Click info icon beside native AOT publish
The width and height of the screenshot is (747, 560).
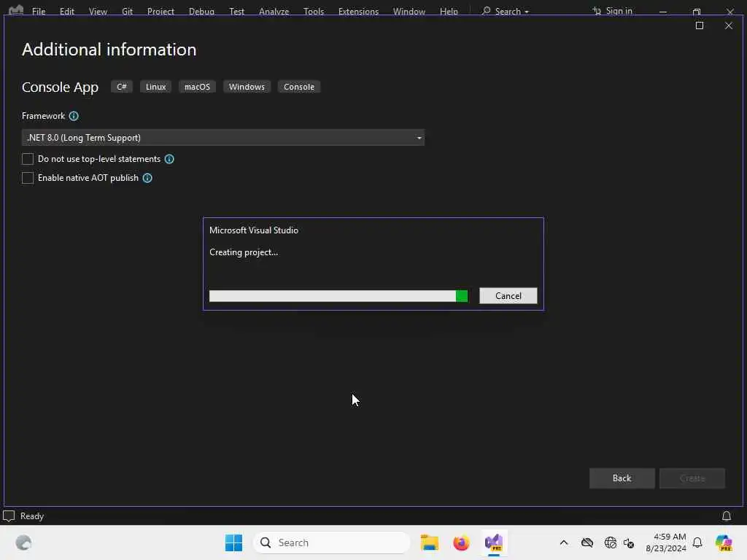point(147,178)
